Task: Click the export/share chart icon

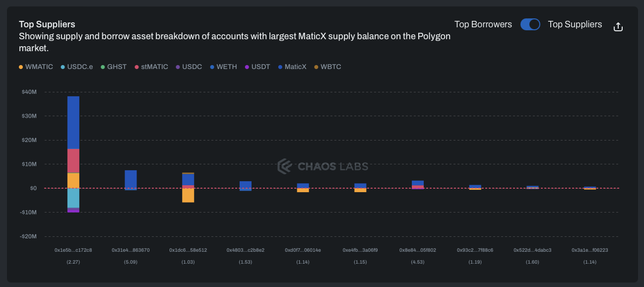Action: (x=618, y=27)
